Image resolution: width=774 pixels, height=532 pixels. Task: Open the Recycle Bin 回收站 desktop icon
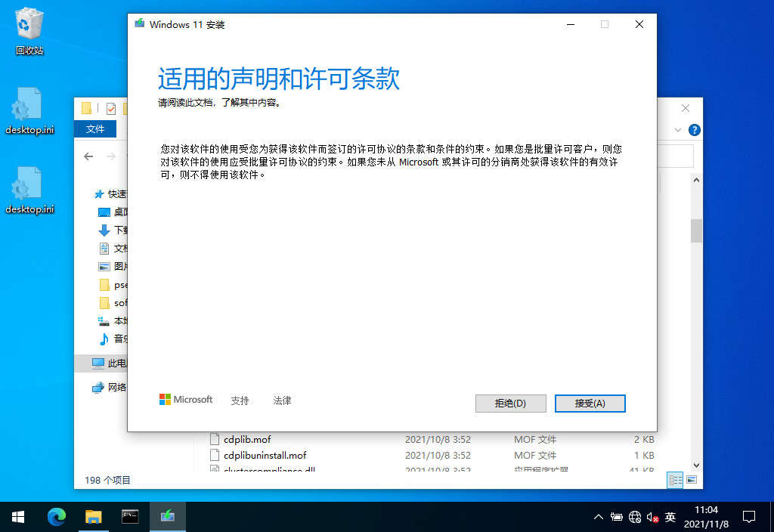(29, 30)
